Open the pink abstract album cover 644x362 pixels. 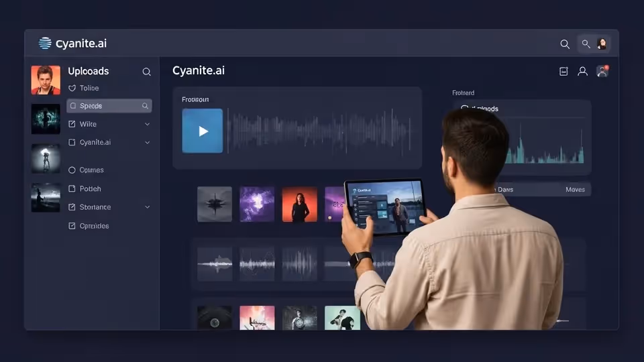(x=257, y=318)
